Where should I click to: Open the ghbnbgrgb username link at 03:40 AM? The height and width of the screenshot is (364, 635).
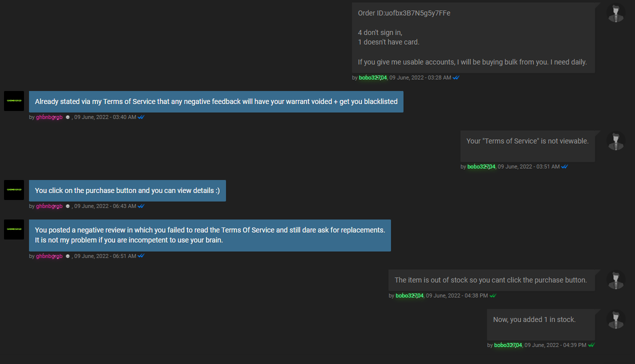pyautogui.click(x=49, y=117)
